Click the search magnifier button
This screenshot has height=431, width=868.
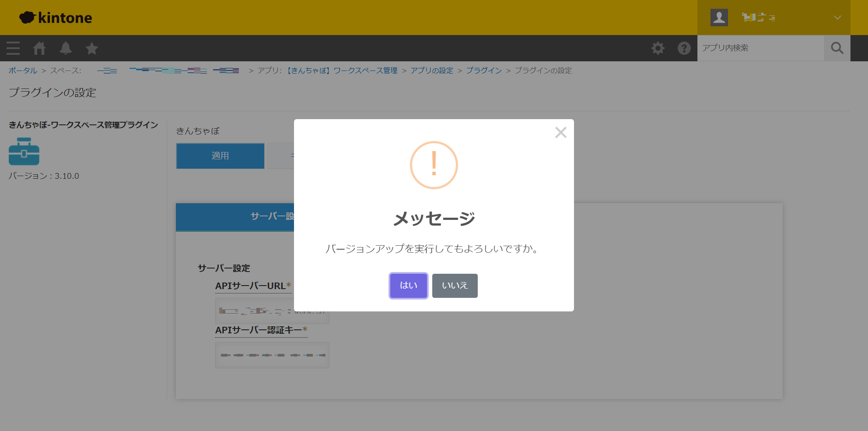(837, 48)
